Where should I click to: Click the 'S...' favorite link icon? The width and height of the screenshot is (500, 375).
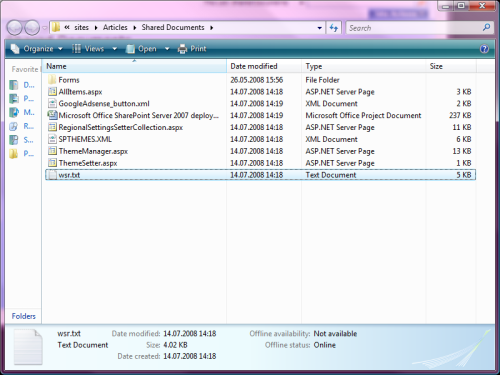[x=14, y=140]
